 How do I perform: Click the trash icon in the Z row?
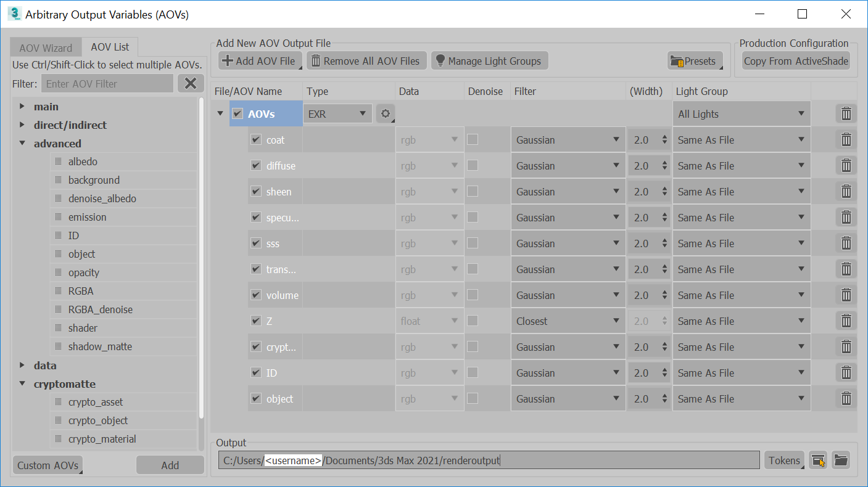[x=846, y=321]
